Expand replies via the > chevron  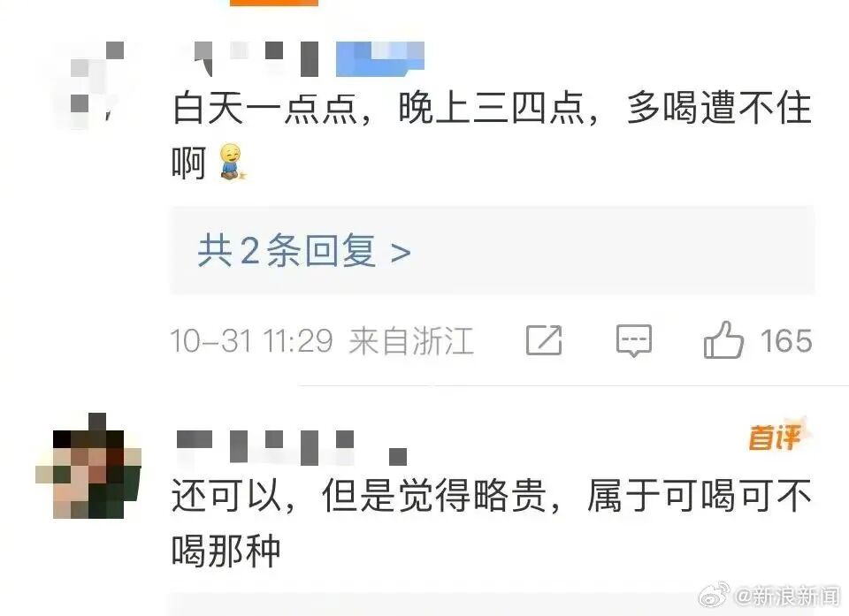(400, 252)
